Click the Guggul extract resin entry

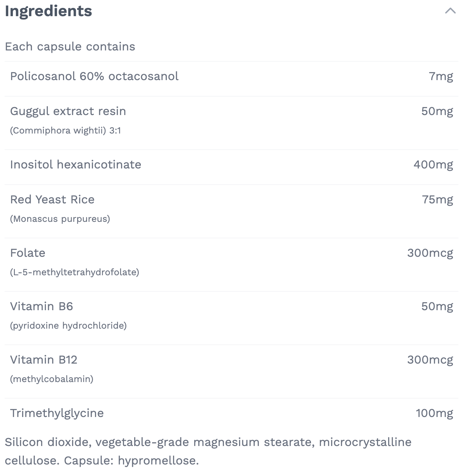(x=68, y=111)
